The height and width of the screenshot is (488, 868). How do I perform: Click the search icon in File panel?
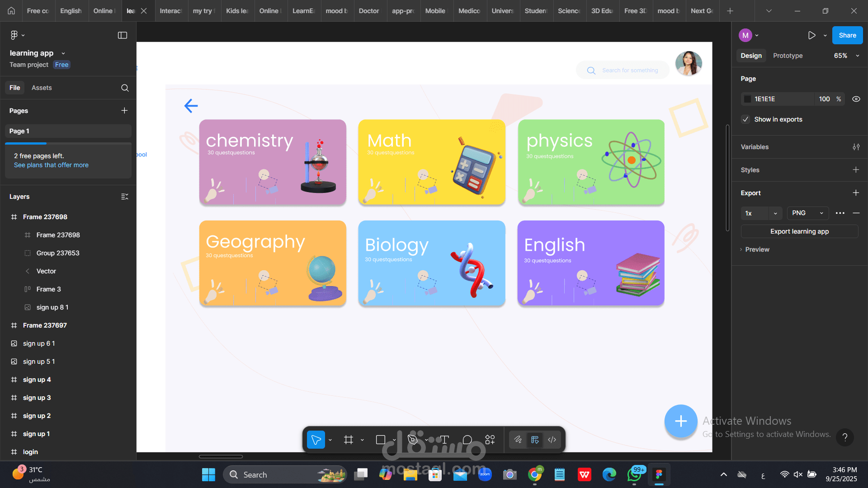[x=125, y=88]
